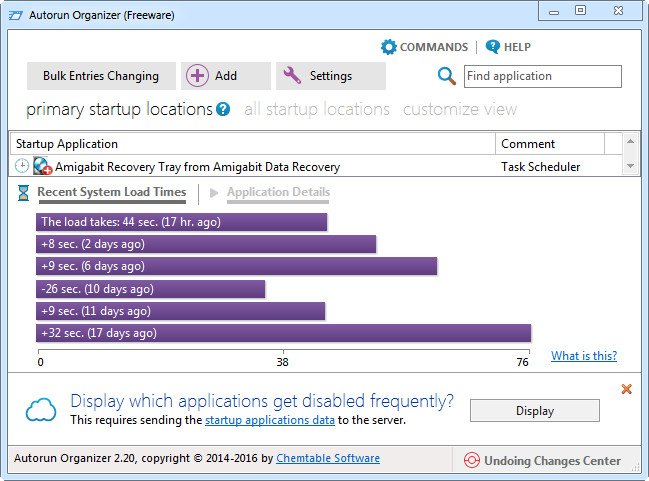Click the Commands gear icon
This screenshot has width=649, height=481.
[389, 47]
